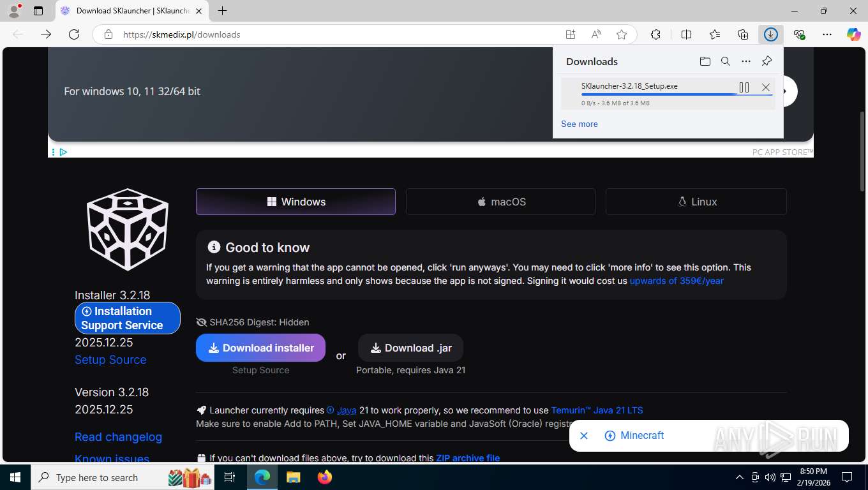Open the tab actions menu icon

38,11
